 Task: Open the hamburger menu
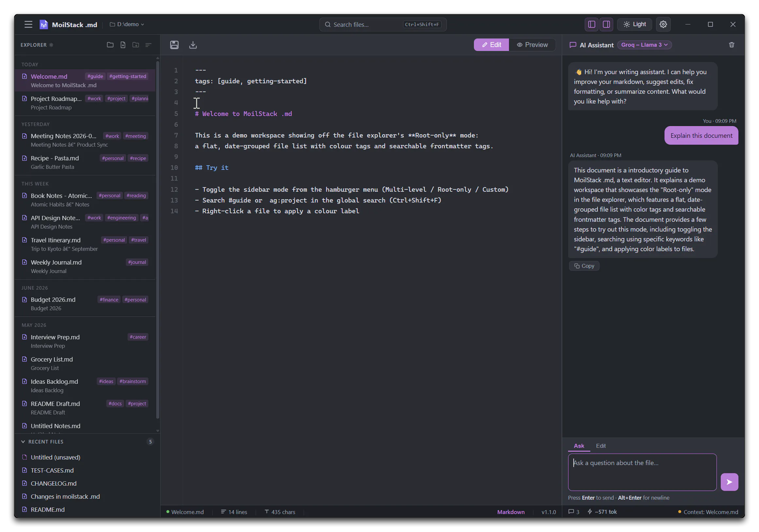point(28,24)
